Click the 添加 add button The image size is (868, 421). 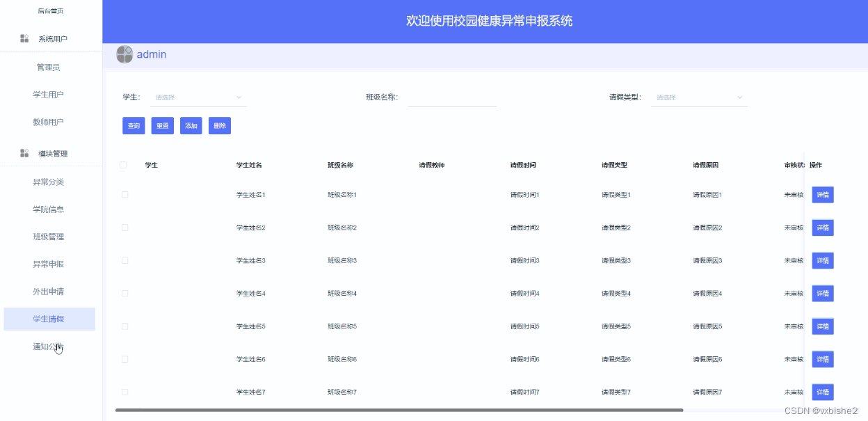[191, 126]
